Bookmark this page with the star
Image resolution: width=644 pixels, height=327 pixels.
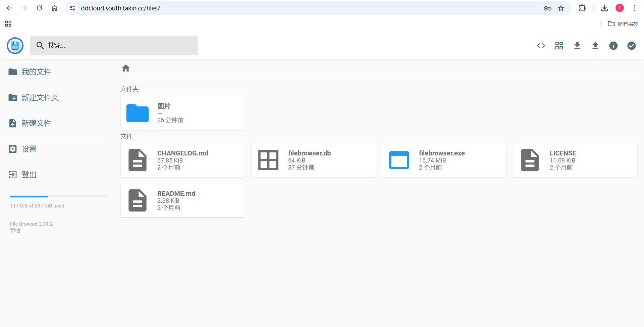[561, 8]
